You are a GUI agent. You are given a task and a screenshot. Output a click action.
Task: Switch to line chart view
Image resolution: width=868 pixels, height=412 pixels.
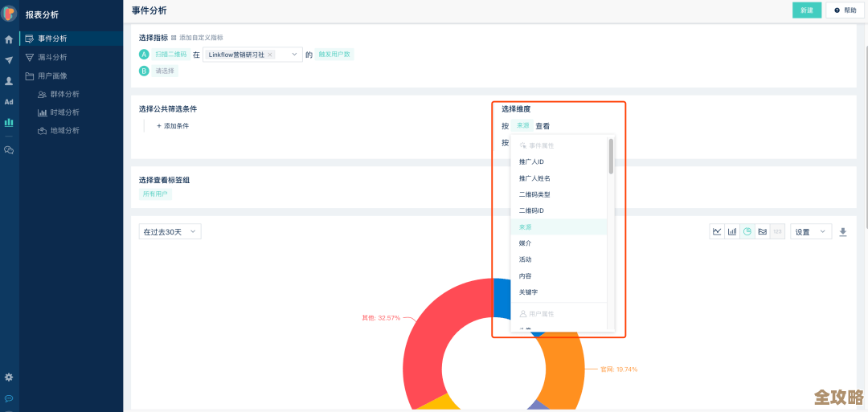click(x=716, y=231)
